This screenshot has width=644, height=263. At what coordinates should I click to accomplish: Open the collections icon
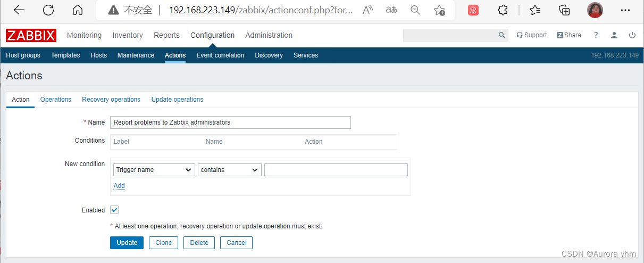564,10
